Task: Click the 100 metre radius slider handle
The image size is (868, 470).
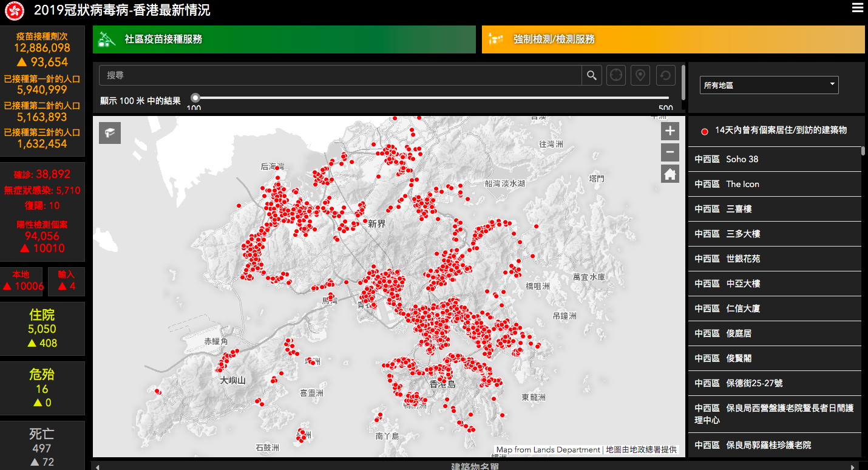Action: coord(195,97)
